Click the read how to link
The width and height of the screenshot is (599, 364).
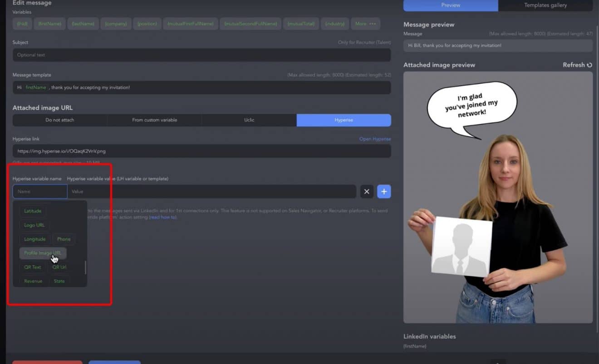[x=162, y=217]
